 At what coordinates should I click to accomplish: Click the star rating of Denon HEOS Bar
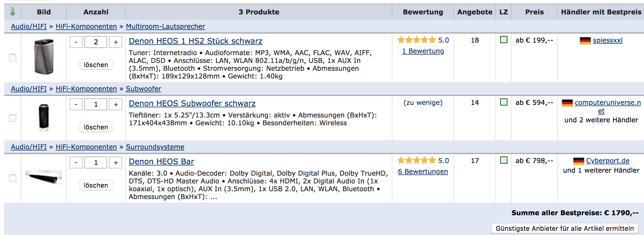pyautogui.click(x=416, y=161)
